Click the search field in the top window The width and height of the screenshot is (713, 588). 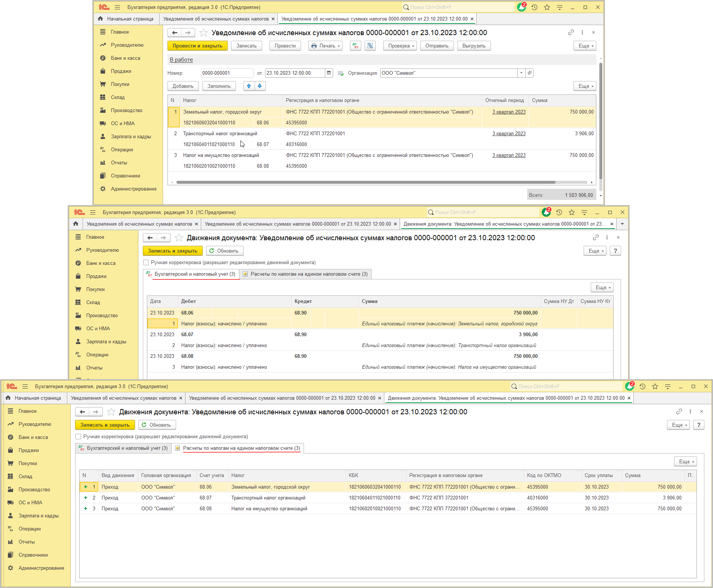pyautogui.click(x=458, y=7)
